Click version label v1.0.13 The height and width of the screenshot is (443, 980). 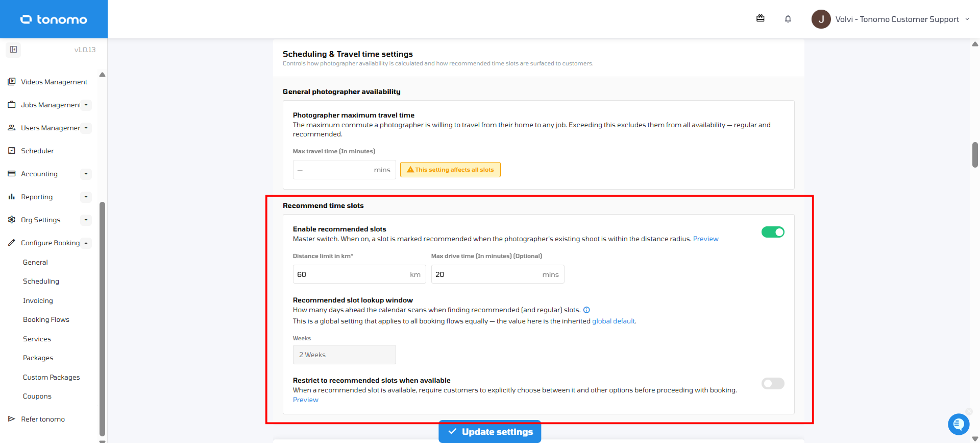[85, 50]
